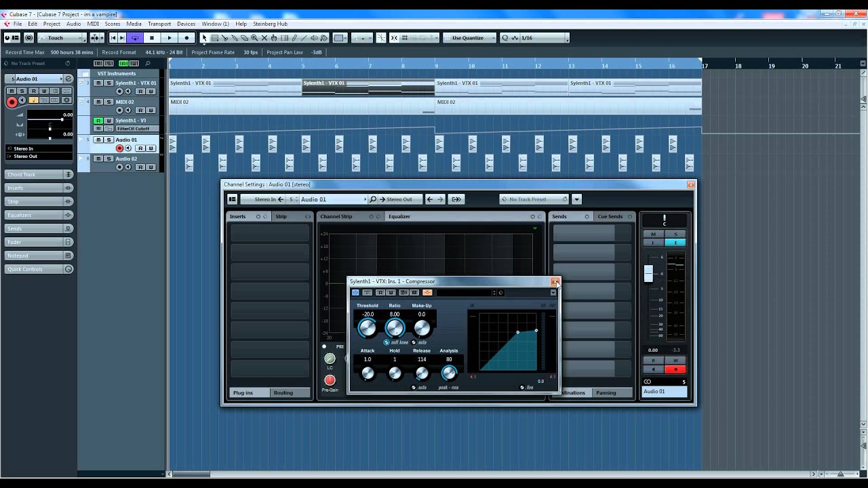Click the track list search magnifier
This screenshot has height=488, width=868.
click(148, 64)
